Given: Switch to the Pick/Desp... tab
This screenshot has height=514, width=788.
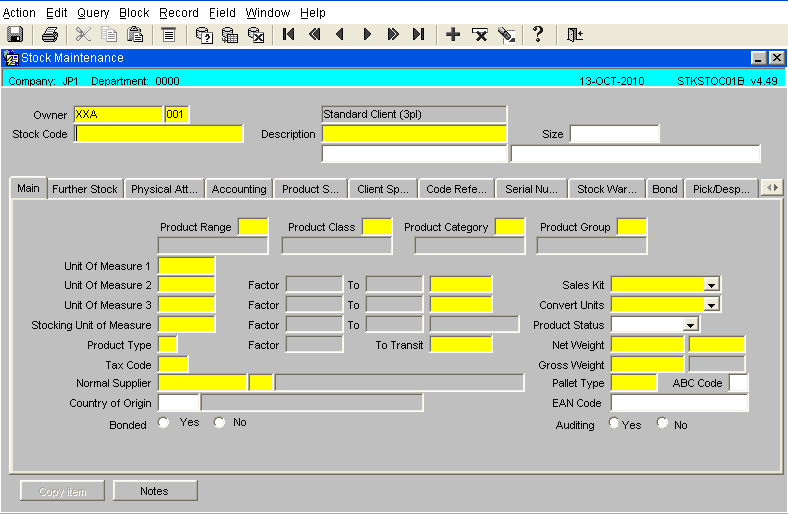Looking at the screenshot, I should 721,189.
